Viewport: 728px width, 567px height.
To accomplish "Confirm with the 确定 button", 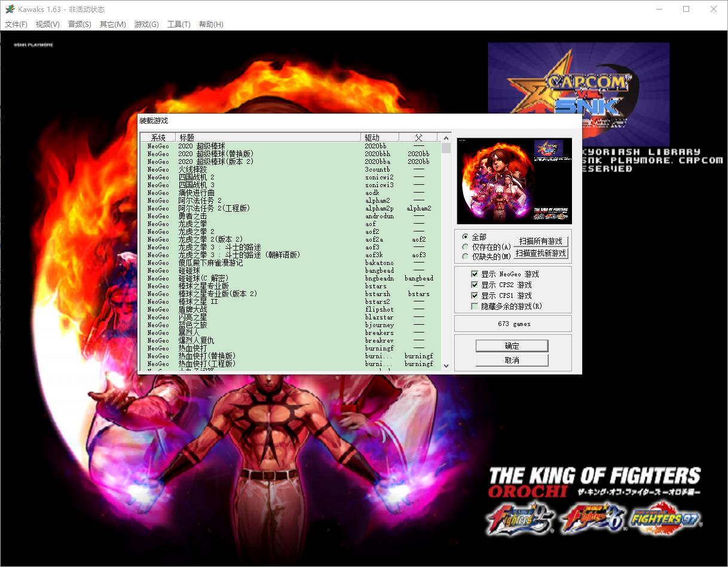I will pos(512,346).
